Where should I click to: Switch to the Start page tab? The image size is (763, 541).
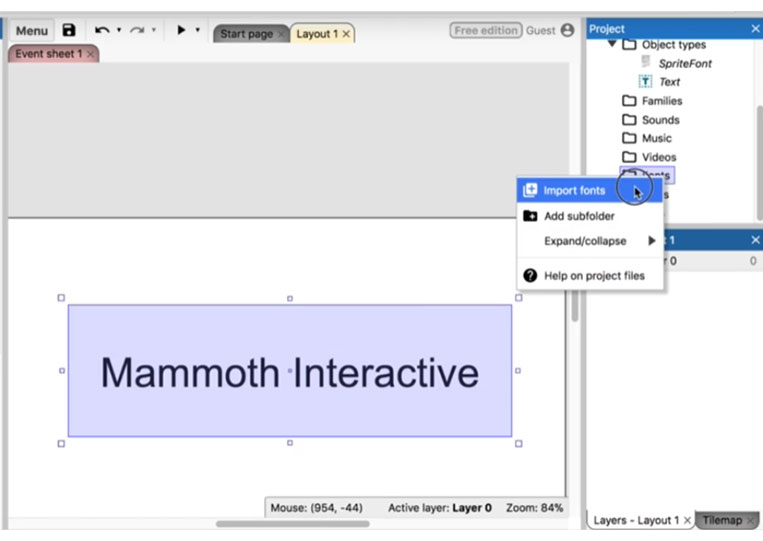coord(247,34)
